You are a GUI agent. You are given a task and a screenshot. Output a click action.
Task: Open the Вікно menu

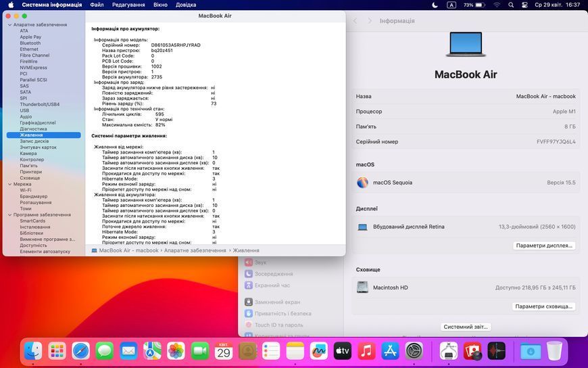[x=160, y=5]
